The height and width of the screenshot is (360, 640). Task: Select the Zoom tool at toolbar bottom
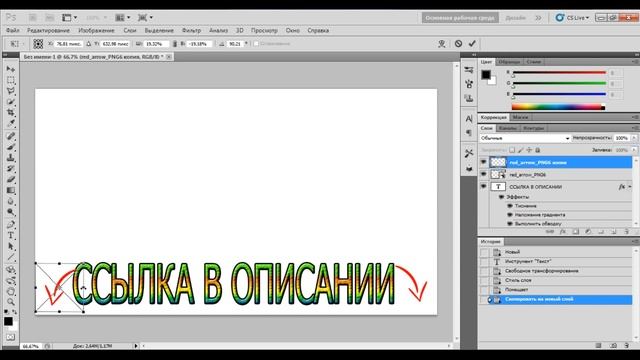11,302
